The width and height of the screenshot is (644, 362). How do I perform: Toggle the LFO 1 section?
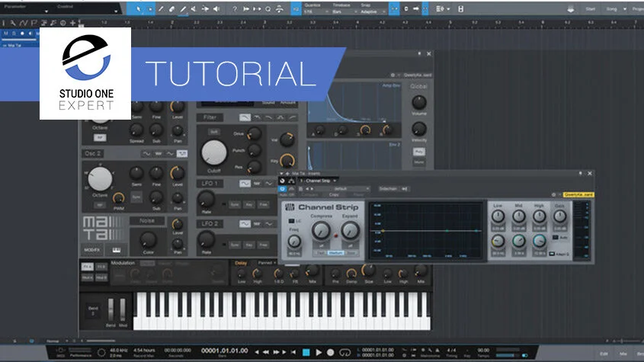tap(210, 183)
